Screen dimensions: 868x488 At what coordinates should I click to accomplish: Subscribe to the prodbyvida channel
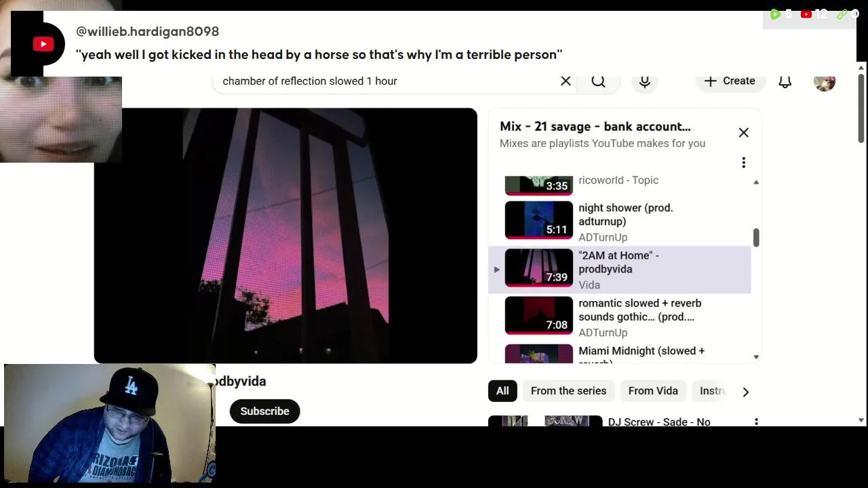tap(264, 411)
